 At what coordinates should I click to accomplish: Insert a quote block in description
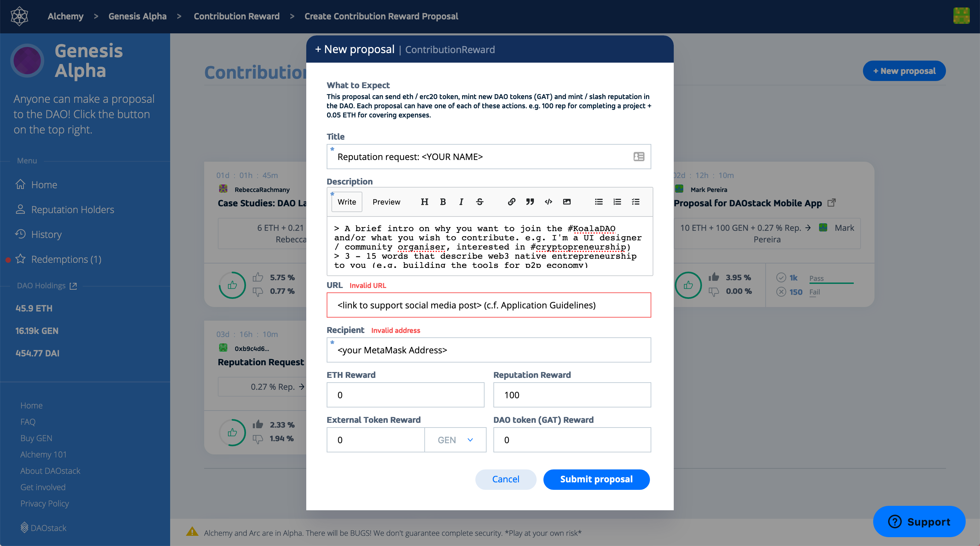click(530, 202)
